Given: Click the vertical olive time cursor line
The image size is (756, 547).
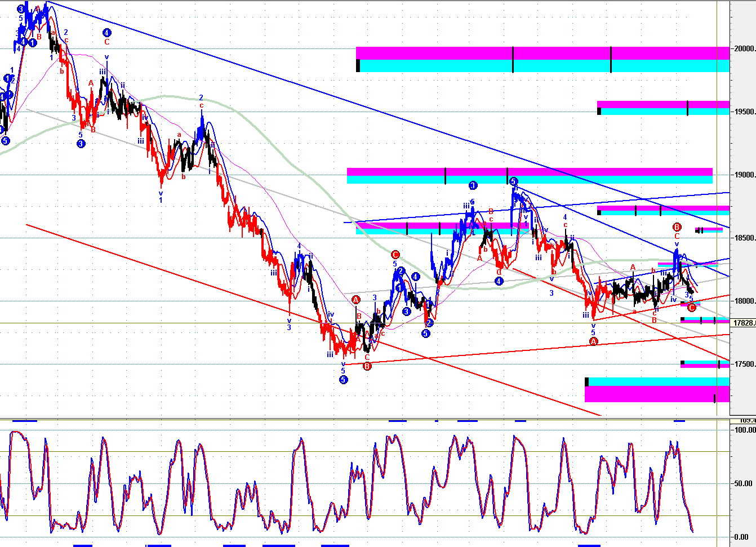Looking at the screenshot, I should coord(717,208).
